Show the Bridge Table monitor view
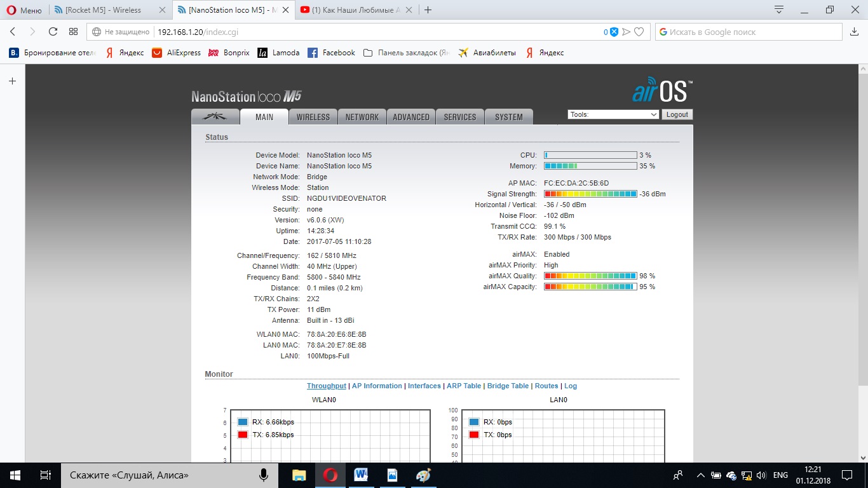This screenshot has width=868, height=488. [508, 386]
